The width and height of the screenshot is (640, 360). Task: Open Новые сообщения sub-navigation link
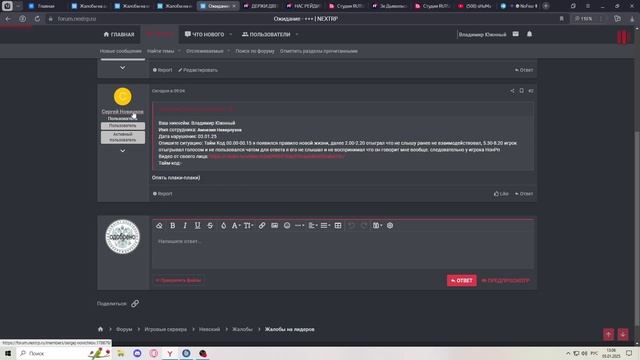(121, 51)
